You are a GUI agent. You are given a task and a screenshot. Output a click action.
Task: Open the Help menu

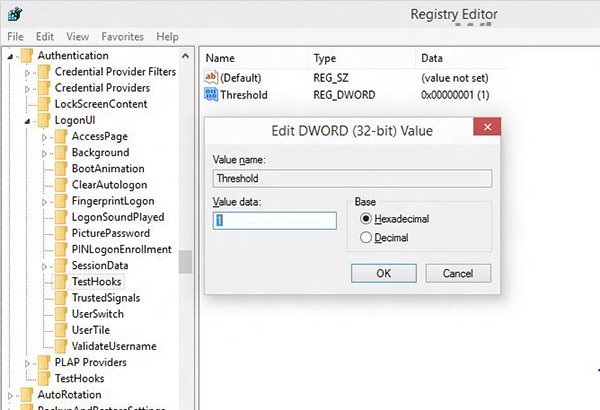pyautogui.click(x=167, y=37)
